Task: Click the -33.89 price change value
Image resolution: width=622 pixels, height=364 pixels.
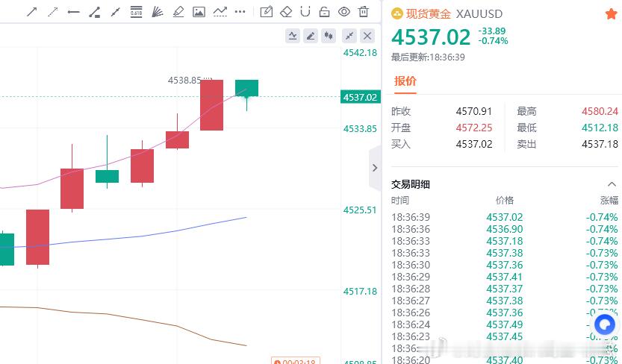Action: coord(492,31)
